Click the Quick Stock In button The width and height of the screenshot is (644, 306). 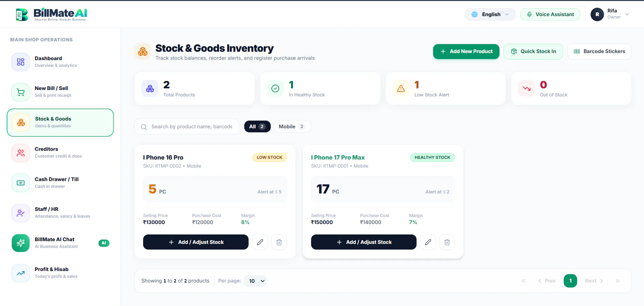pos(533,51)
